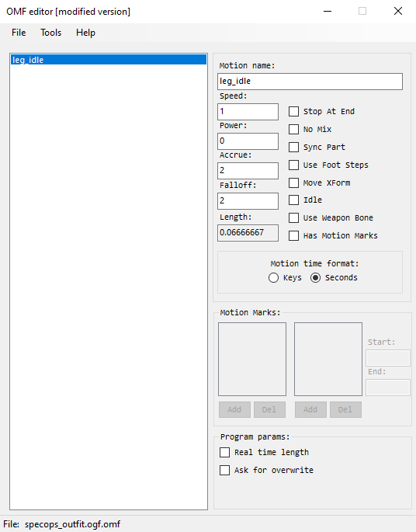416x532 pixels.
Task: Click the End input field
Action: point(388,388)
